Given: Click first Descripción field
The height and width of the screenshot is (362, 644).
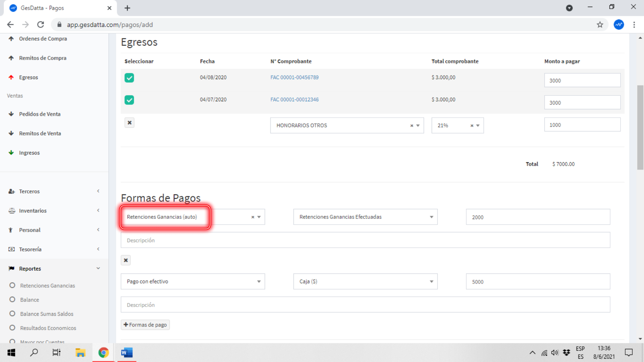Looking at the screenshot, I should tap(365, 240).
